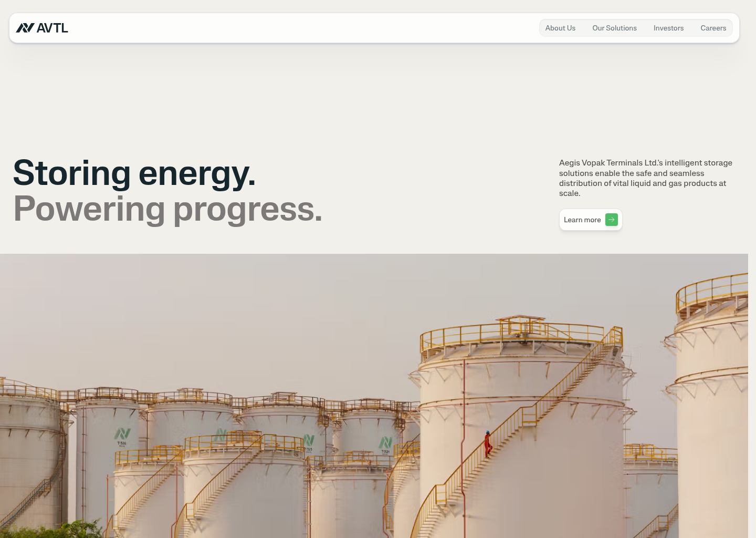Go to the Investors page
Screen dimensions: 756x538
click(668, 28)
